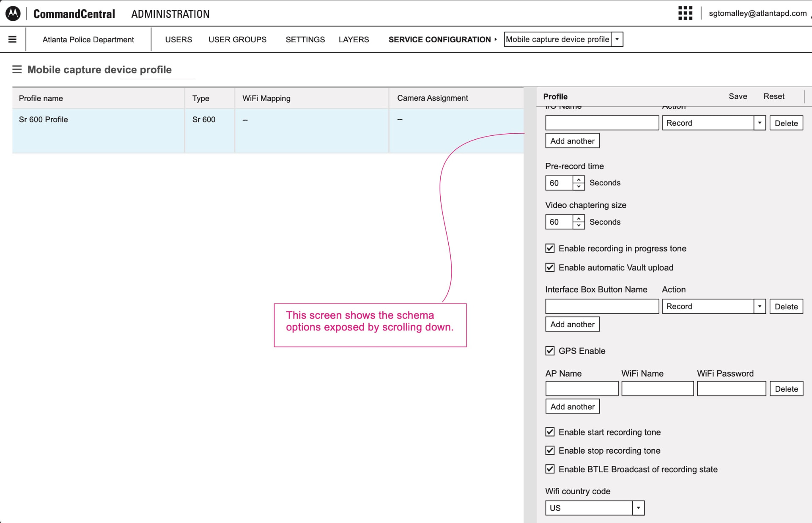Image resolution: width=812 pixels, height=523 pixels.
Task: Add another Interface Box Button entry
Action: tap(572, 324)
